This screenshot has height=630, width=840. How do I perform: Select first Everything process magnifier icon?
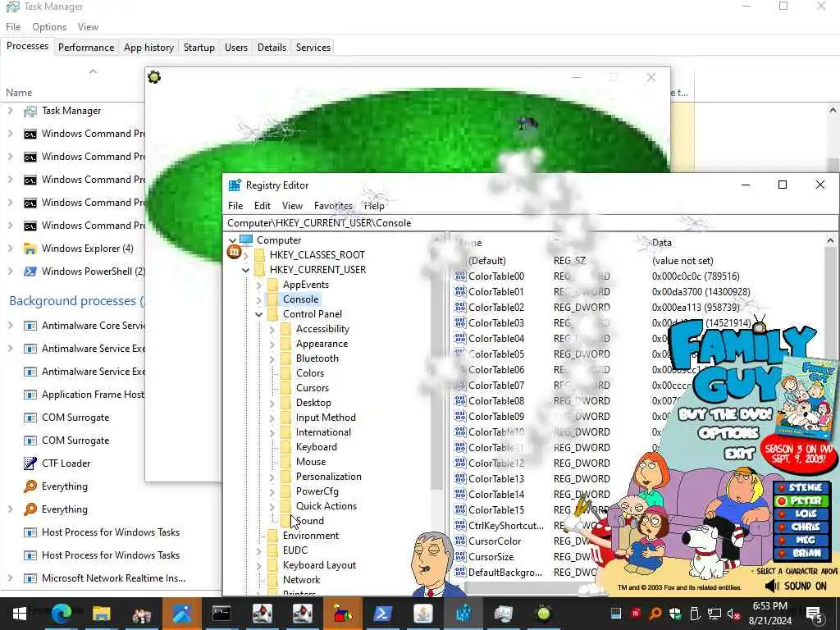click(30, 486)
